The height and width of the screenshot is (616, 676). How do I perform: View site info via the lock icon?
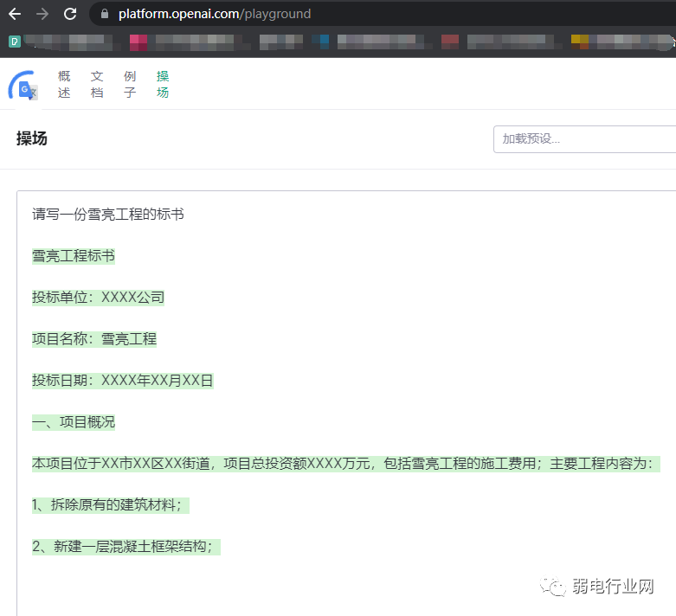(105, 14)
